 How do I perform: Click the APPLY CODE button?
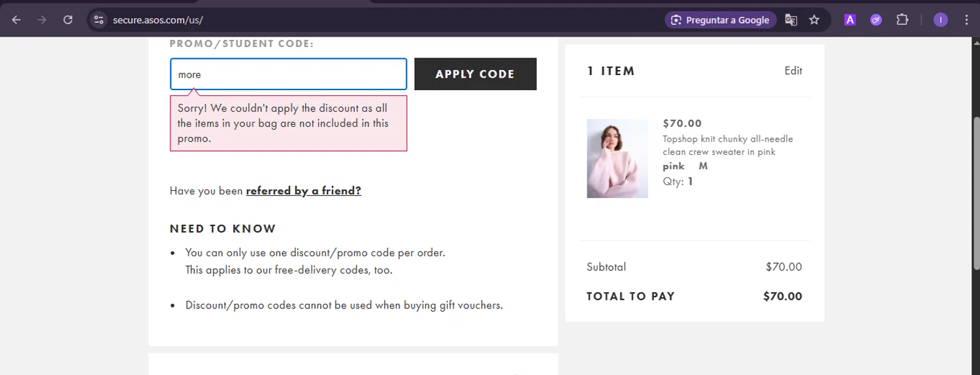pos(475,74)
